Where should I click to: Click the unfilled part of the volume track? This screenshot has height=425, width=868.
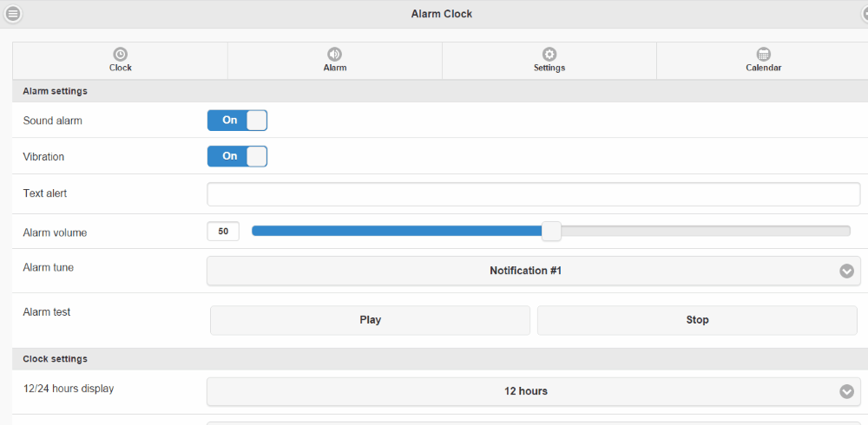pyautogui.click(x=705, y=232)
